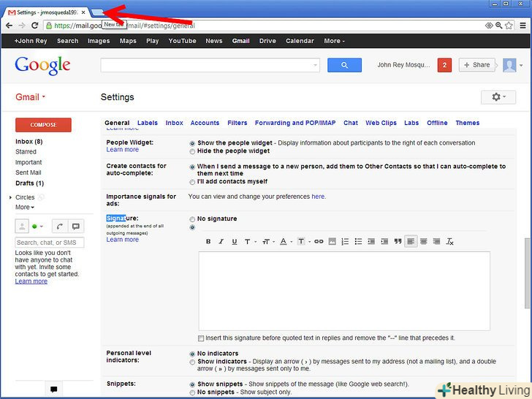Select Show indicators option
532x399 pixels.
(192, 362)
